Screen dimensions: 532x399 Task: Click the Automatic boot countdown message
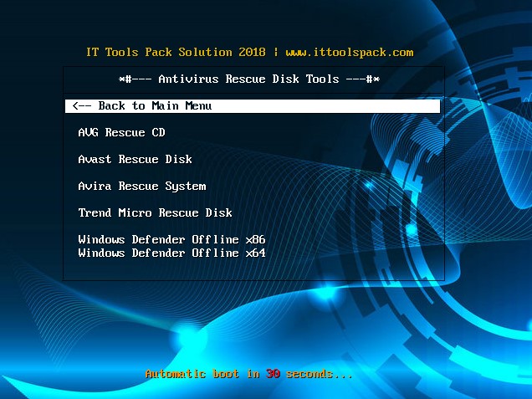pyautogui.click(x=248, y=374)
